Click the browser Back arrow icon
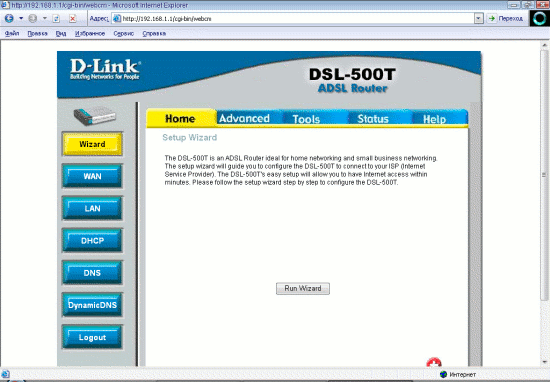 pos(9,19)
